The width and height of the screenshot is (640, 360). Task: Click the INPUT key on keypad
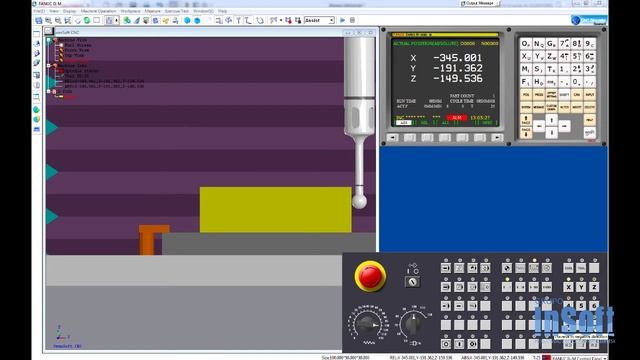click(590, 95)
